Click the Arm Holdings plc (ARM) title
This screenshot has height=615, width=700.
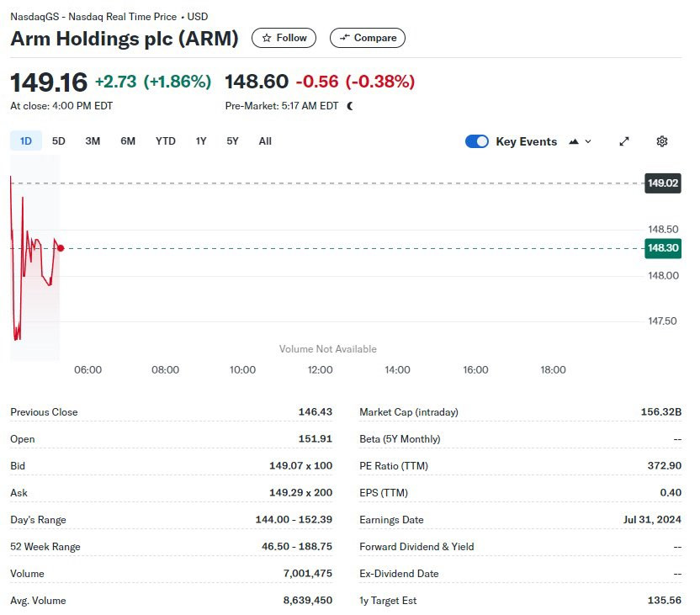pos(125,39)
